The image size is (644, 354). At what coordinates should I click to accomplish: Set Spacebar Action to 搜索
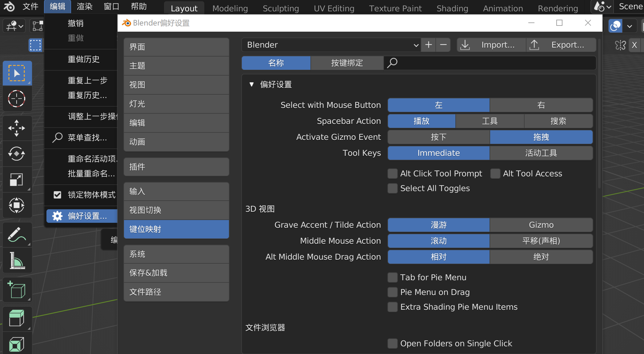pos(558,121)
